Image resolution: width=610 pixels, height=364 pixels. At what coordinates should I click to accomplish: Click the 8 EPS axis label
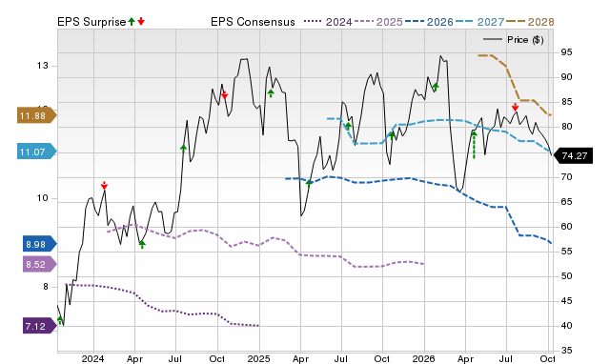click(x=46, y=287)
